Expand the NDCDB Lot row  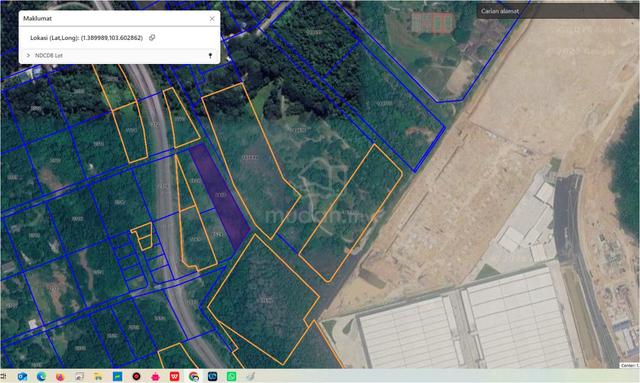pos(28,55)
